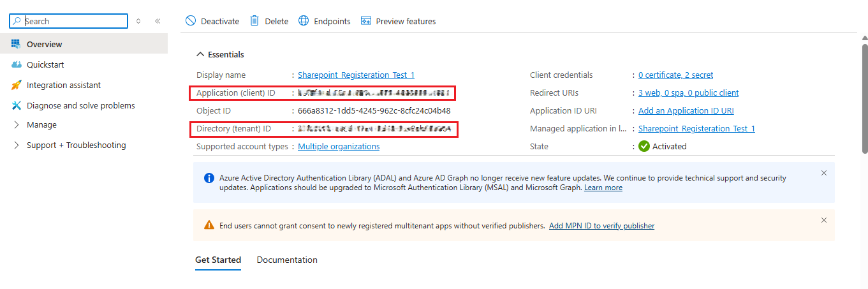868x289 pixels.
Task: Click the Directory (tenant) ID label
Action: pyautogui.click(x=233, y=128)
